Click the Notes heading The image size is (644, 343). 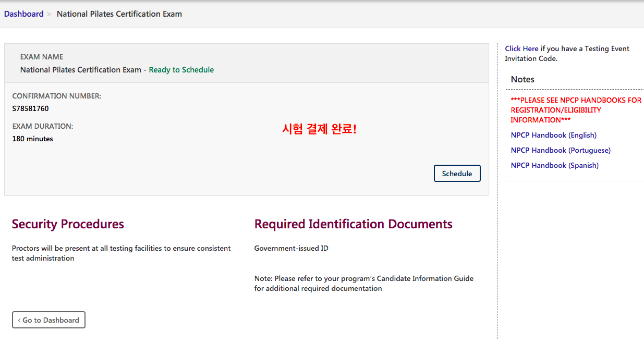point(523,79)
